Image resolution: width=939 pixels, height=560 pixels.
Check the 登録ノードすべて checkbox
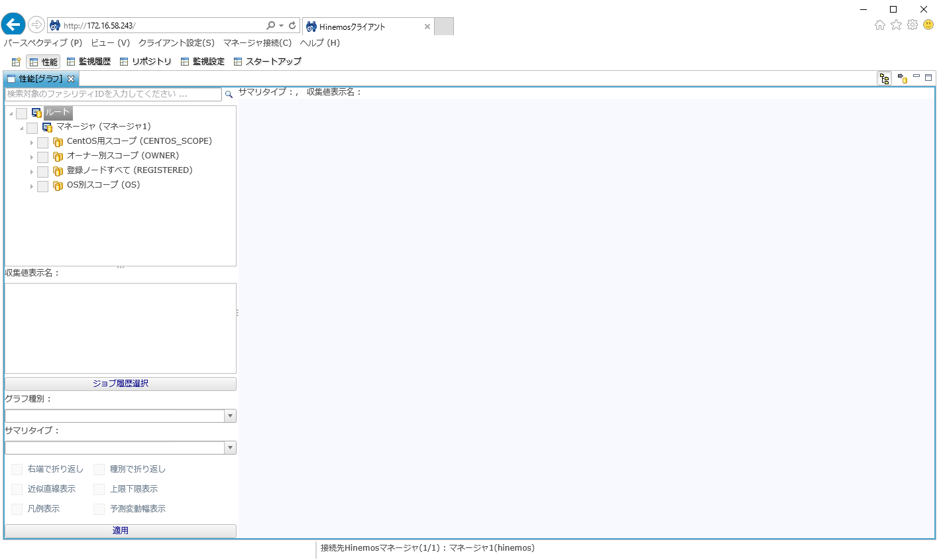point(43,171)
